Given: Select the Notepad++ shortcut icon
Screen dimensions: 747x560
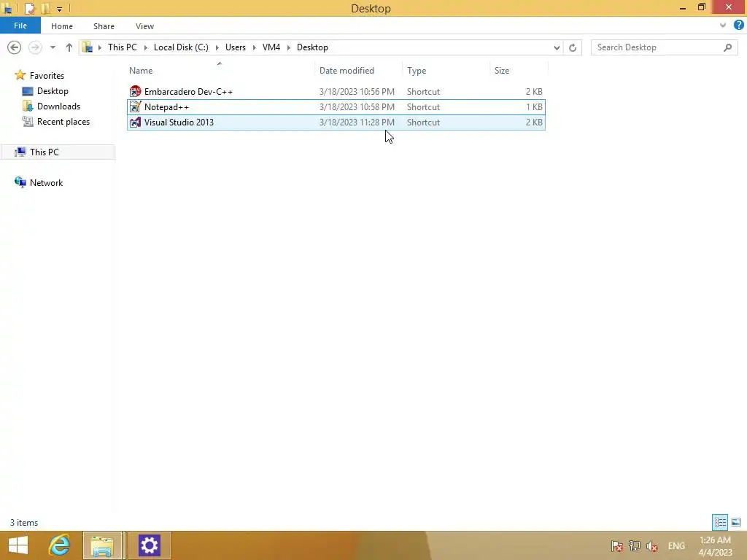Looking at the screenshot, I should (x=135, y=106).
